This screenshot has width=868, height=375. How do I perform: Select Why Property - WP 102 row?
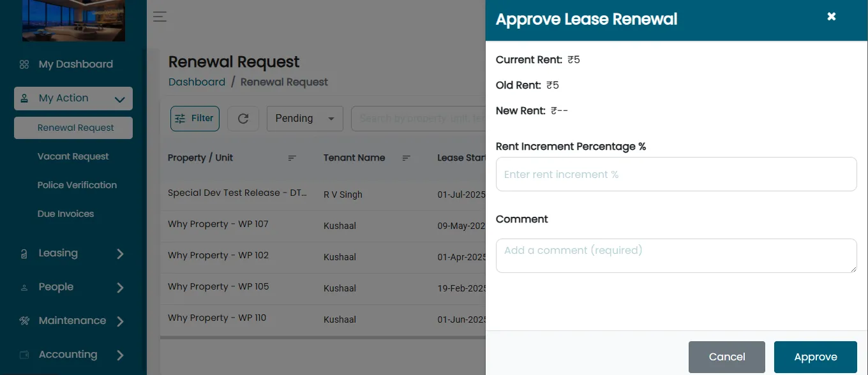click(323, 256)
